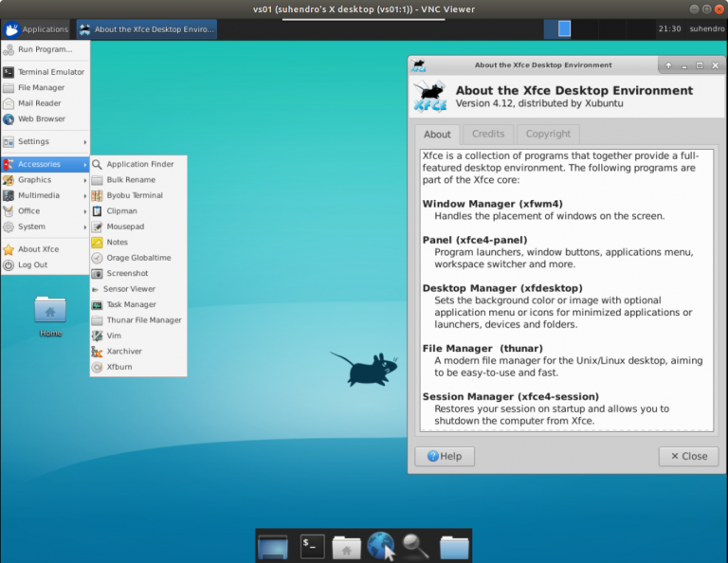The width and height of the screenshot is (728, 563).
Task: Expand the Graphics submenu
Action: (x=45, y=180)
